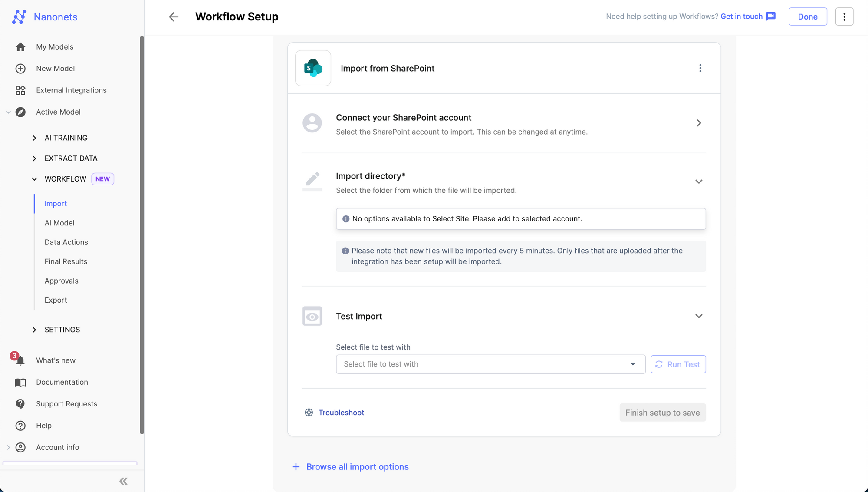Open the Import from SharePoint options menu
Image resolution: width=868 pixels, height=492 pixels.
pyautogui.click(x=700, y=68)
